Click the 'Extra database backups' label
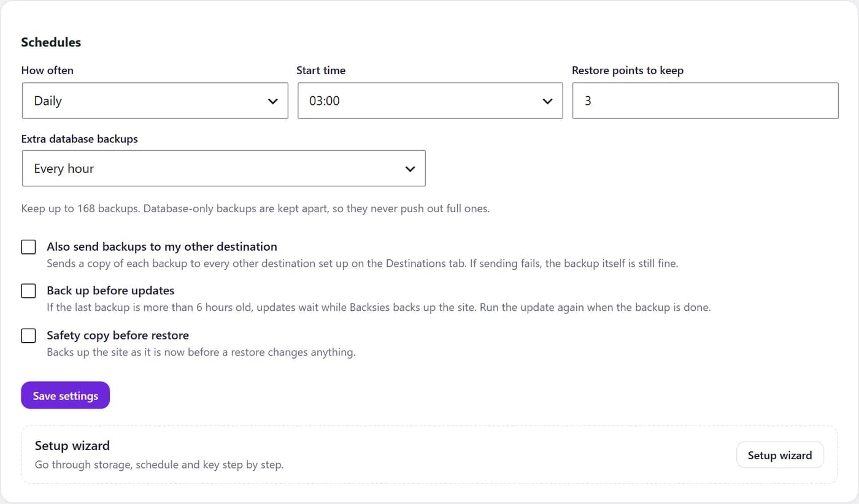Viewport: 859px width, 504px height. coord(80,139)
